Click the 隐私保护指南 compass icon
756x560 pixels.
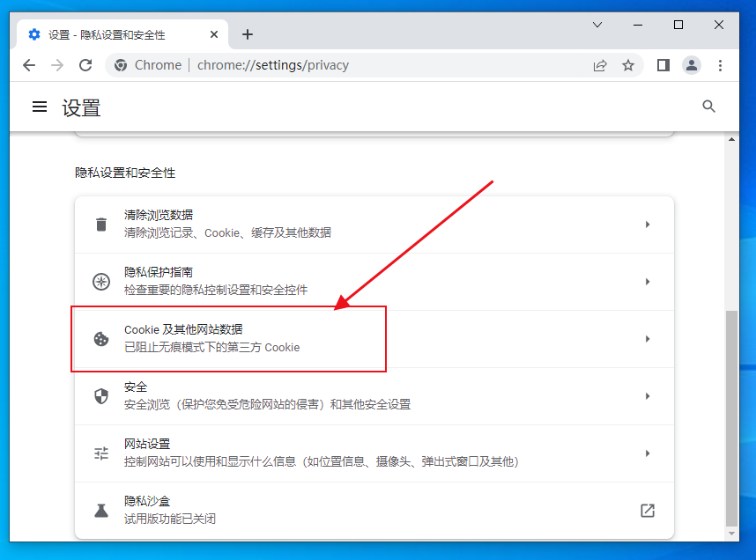point(101,282)
